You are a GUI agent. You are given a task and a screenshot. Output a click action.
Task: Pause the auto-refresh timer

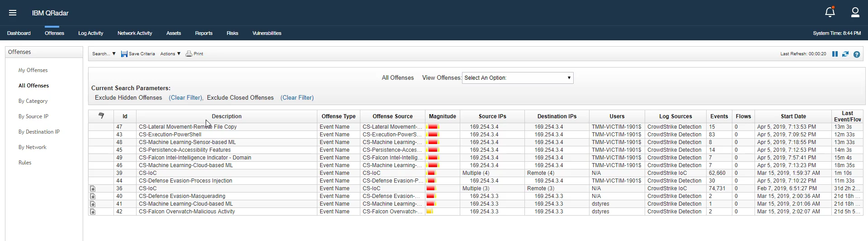835,54
